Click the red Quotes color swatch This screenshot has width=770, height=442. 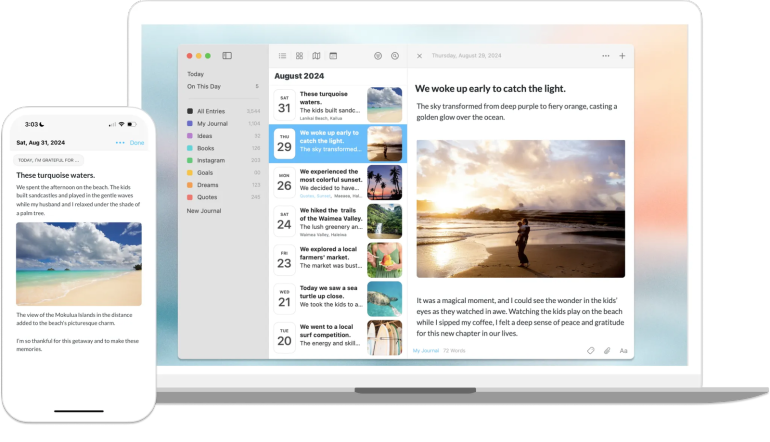[190, 197]
